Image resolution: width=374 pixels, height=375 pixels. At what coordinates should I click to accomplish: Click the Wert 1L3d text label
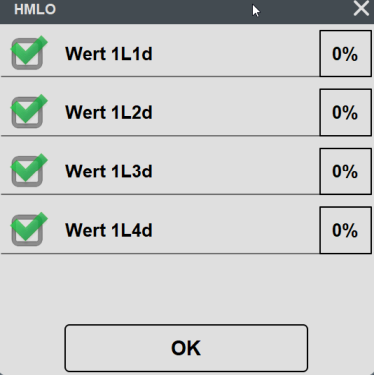pos(109,171)
